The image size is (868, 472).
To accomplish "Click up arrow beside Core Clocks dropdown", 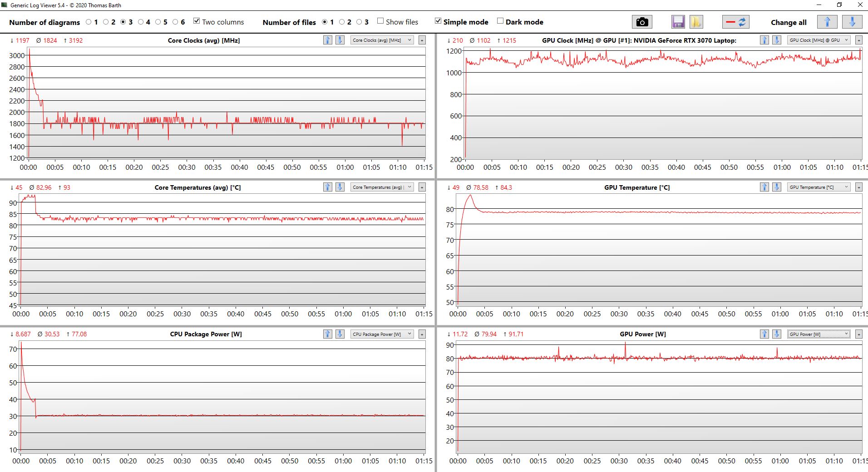I will (327, 40).
